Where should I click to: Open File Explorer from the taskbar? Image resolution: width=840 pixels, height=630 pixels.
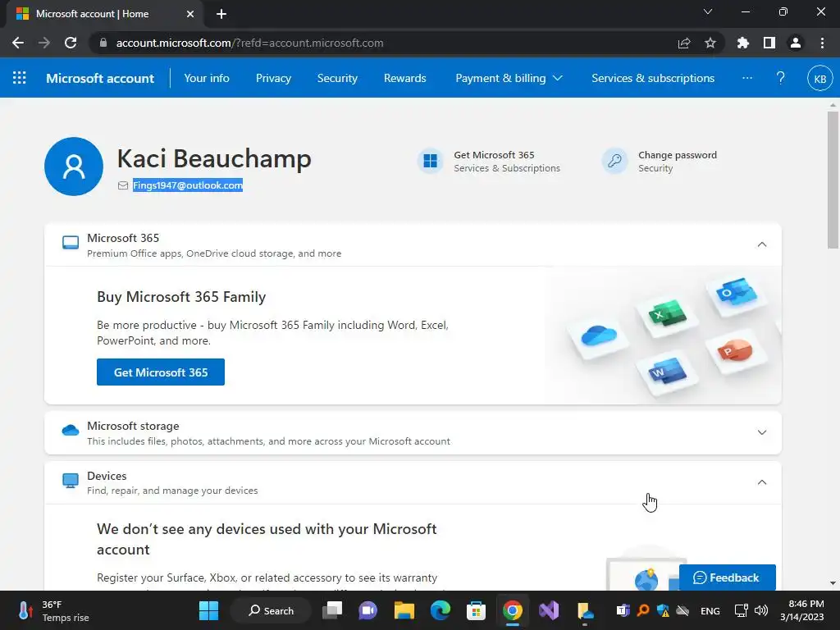pos(404,610)
